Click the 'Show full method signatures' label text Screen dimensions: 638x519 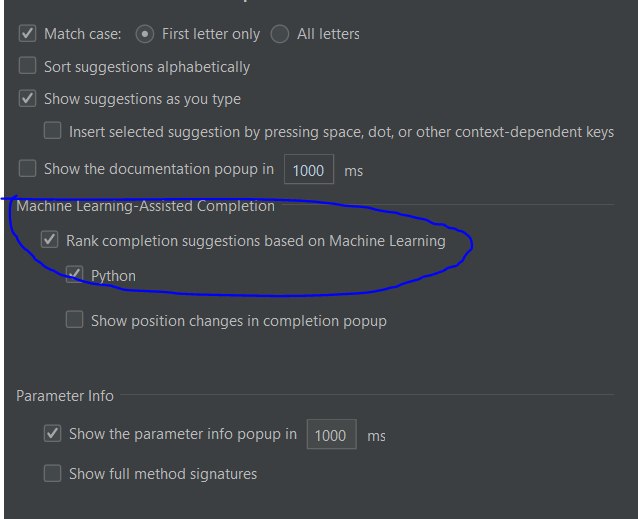tap(163, 474)
